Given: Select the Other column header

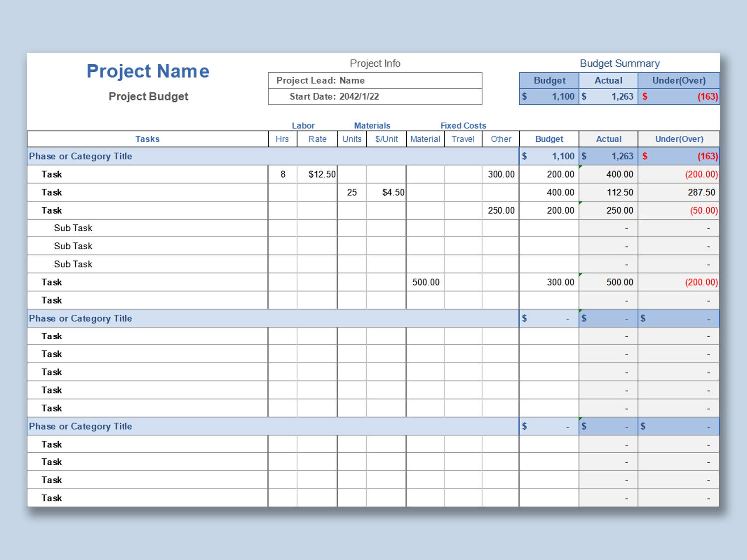Looking at the screenshot, I should pyautogui.click(x=500, y=139).
